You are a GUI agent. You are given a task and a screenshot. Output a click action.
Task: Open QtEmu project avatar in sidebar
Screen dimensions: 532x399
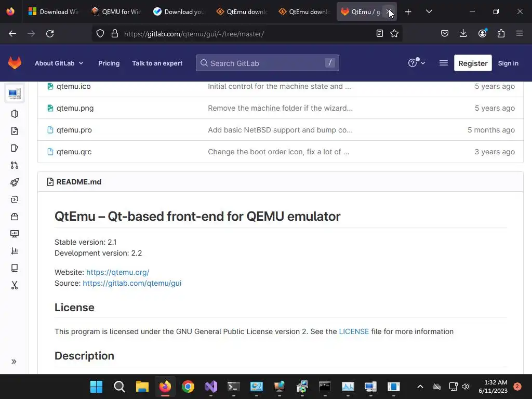tap(14, 94)
